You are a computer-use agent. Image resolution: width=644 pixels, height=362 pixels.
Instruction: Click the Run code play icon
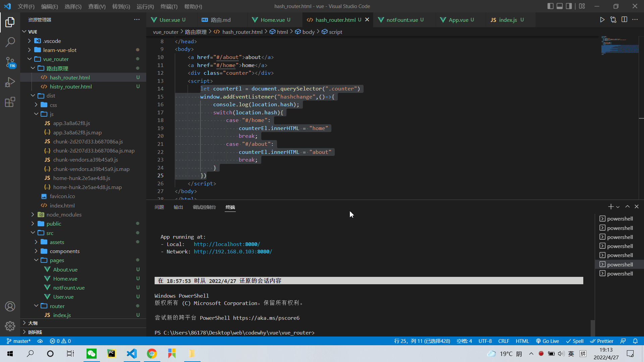click(x=602, y=20)
